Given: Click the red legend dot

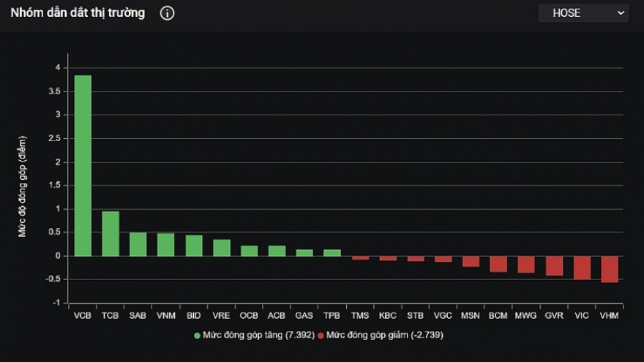Looking at the screenshot, I should point(321,336).
